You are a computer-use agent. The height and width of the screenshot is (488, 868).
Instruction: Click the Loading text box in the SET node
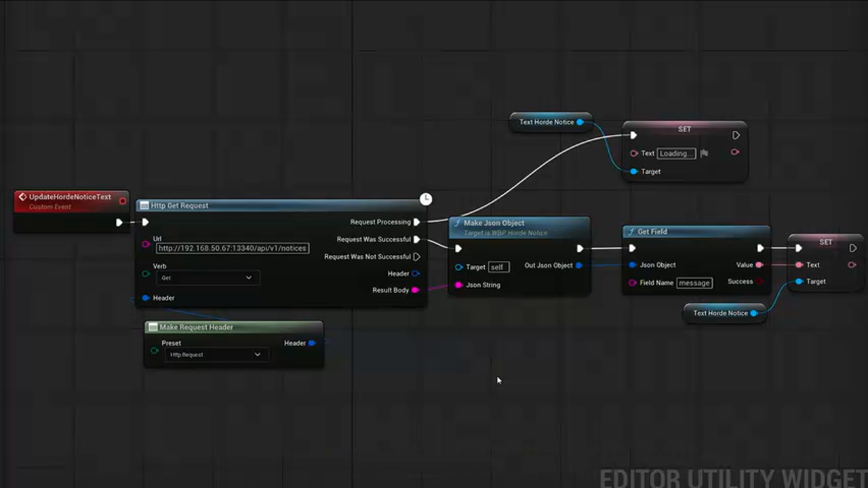675,153
